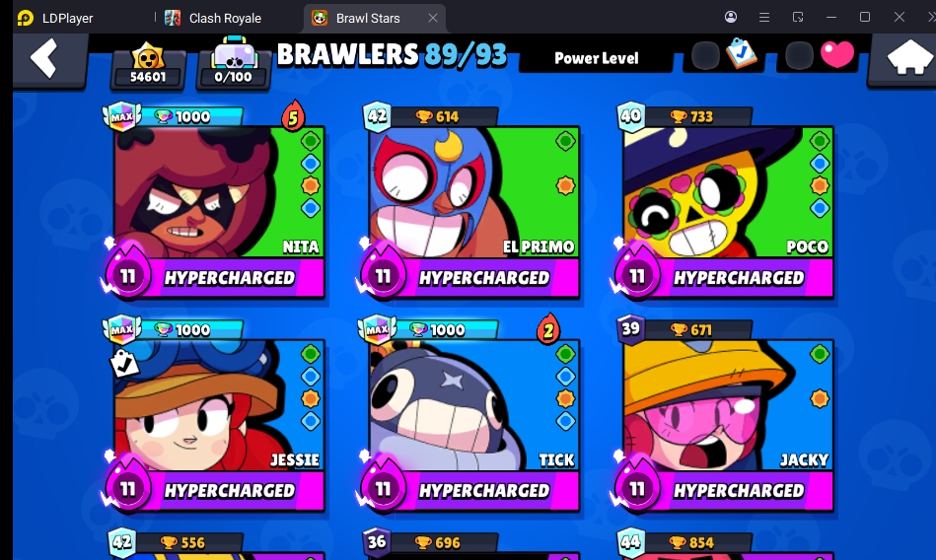
Task: Toggle the dark switch beside checklist icon
Action: [705, 55]
